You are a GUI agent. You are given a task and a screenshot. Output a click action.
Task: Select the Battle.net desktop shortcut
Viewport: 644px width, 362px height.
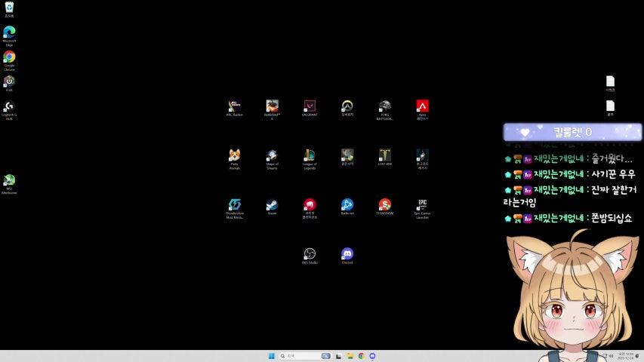click(347, 207)
